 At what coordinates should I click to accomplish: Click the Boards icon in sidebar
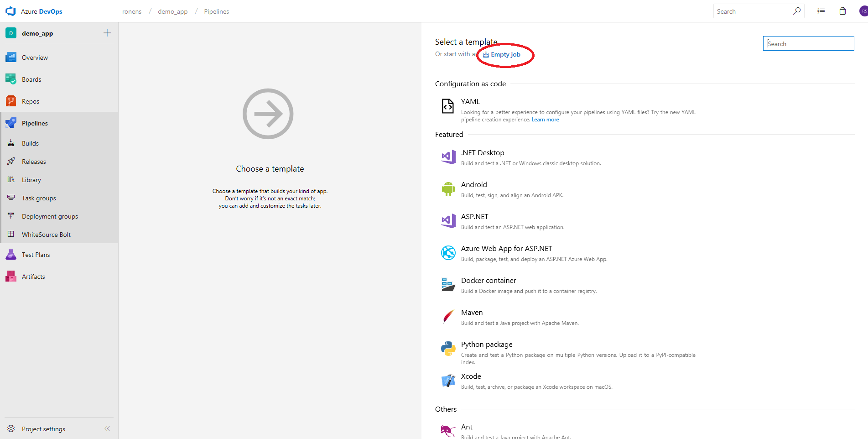(11, 79)
